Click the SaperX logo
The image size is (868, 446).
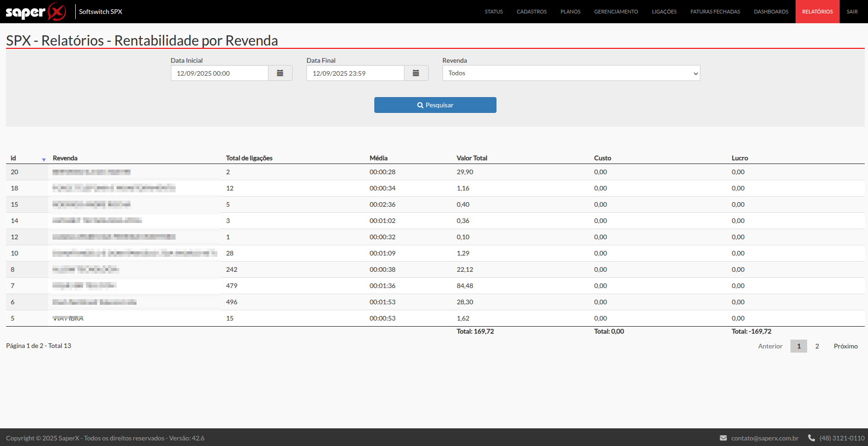[36, 12]
